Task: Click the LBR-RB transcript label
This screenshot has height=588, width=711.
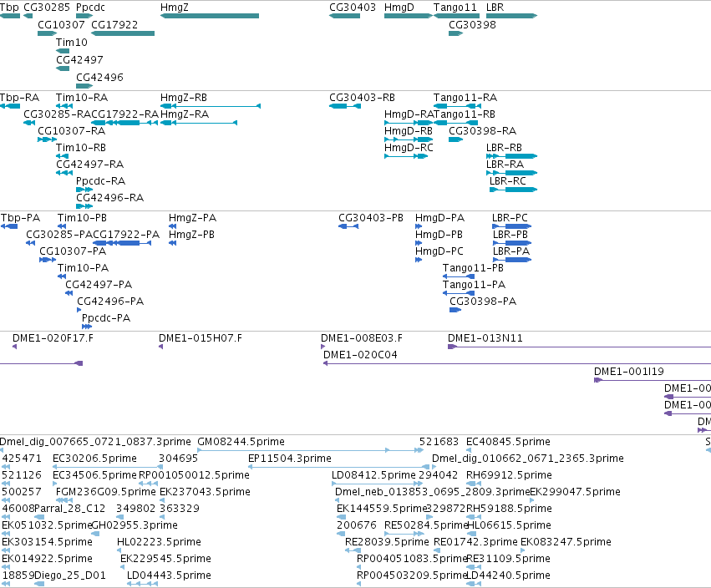Action: pyautogui.click(x=505, y=148)
